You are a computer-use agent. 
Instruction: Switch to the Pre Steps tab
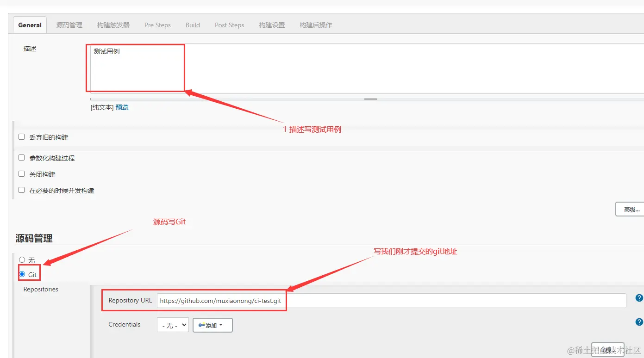coord(157,25)
